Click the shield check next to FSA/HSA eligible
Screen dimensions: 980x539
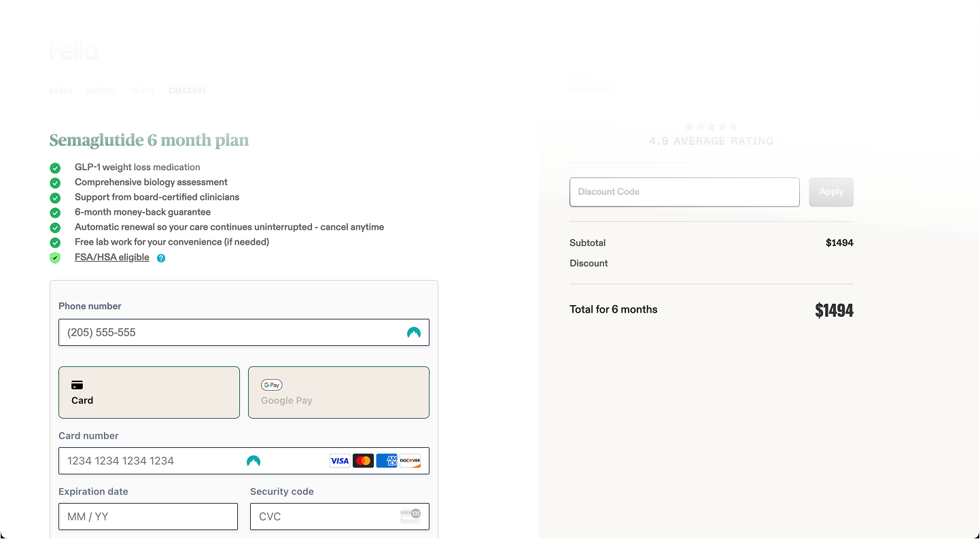55,258
